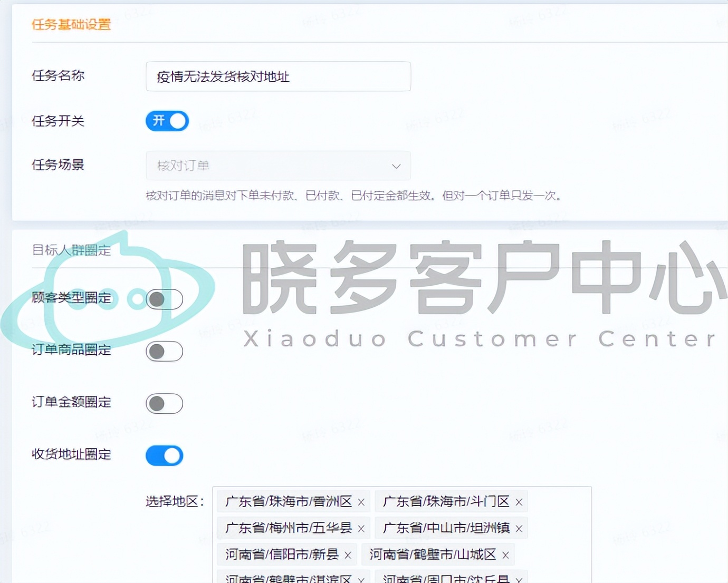Delete the 广东省/中山市/坦洲镇 region tag
Image resolution: width=728 pixels, height=583 pixels.
pyautogui.click(x=519, y=528)
